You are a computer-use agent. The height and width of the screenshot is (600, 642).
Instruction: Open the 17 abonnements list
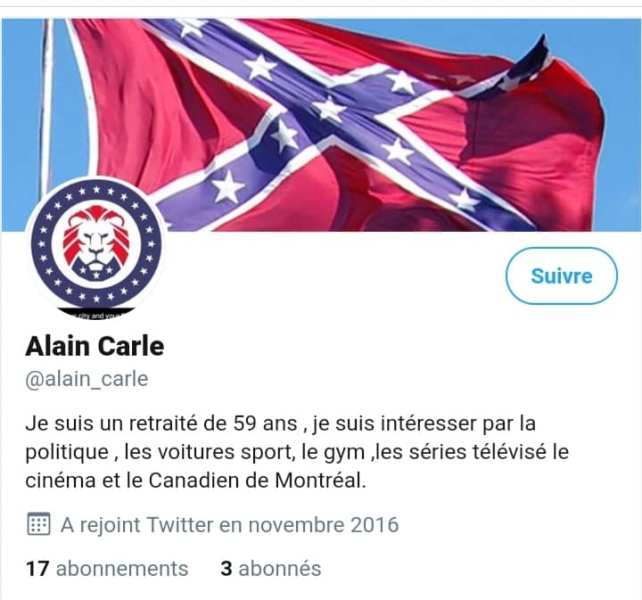[107, 568]
